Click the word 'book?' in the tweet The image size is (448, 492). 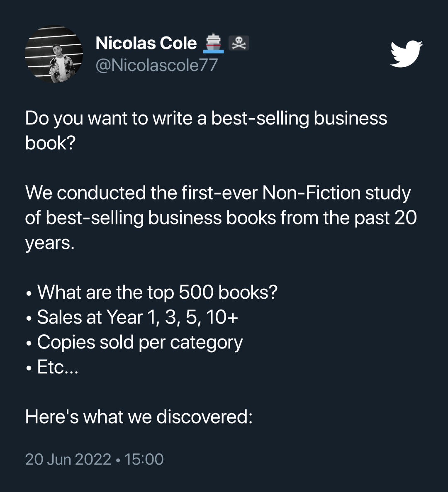click(x=51, y=143)
